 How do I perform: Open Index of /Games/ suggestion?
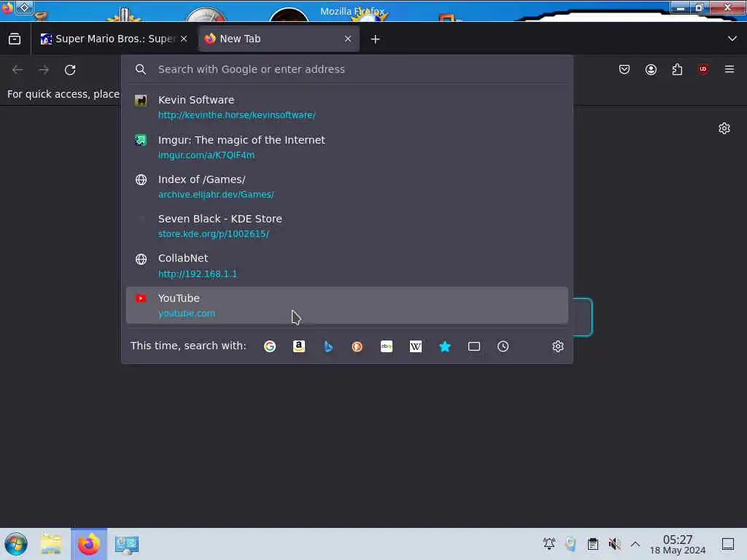pos(347,187)
